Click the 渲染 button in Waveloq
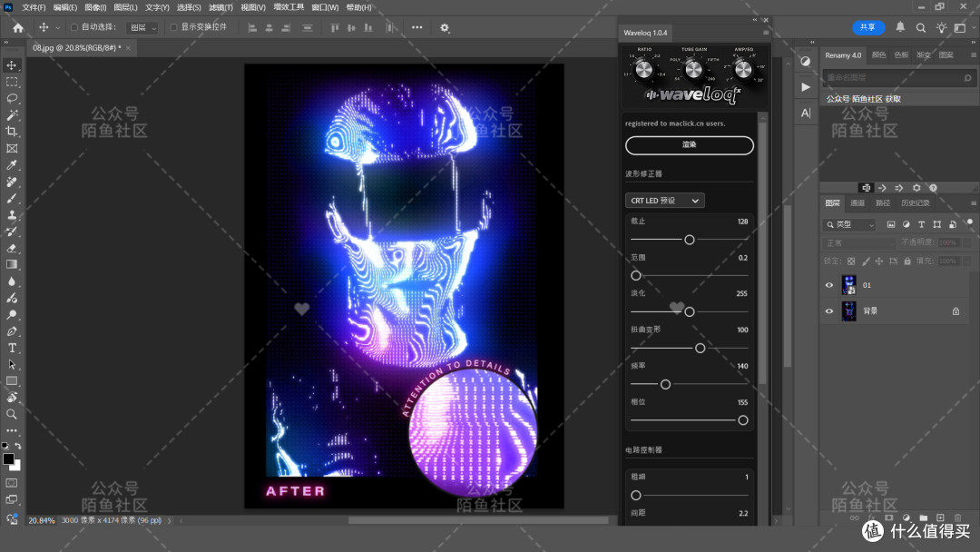The height and width of the screenshot is (552, 980). [x=690, y=145]
